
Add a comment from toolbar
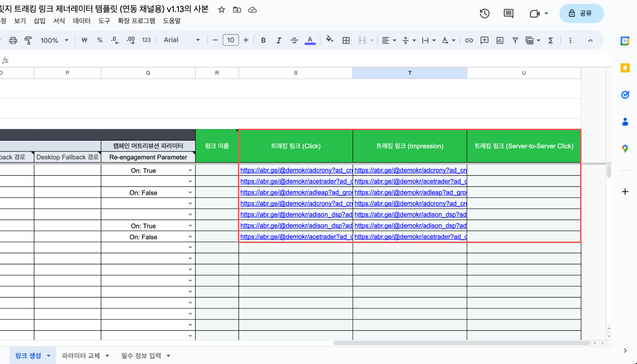[x=485, y=40]
